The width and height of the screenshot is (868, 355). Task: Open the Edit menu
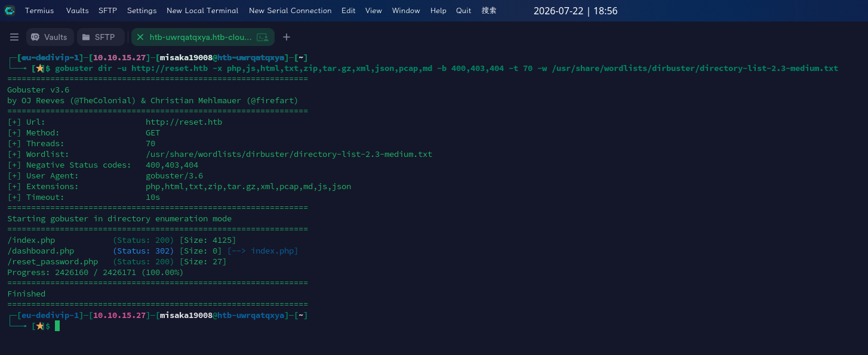349,11
